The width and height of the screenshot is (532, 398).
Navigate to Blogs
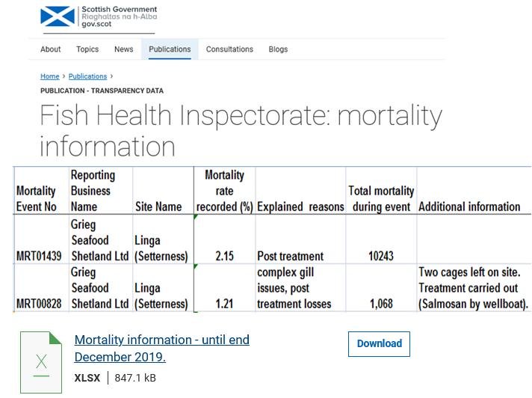tap(278, 49)
